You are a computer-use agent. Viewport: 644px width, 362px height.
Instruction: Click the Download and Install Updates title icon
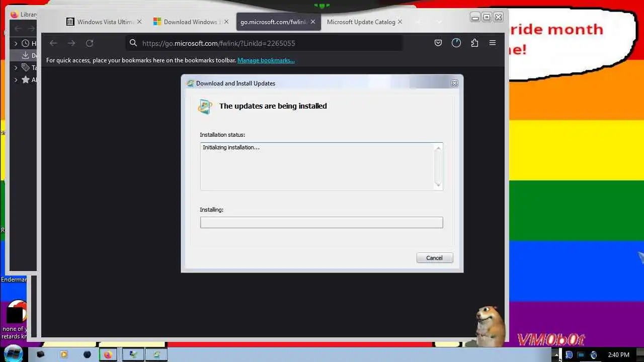click(190, 83)
